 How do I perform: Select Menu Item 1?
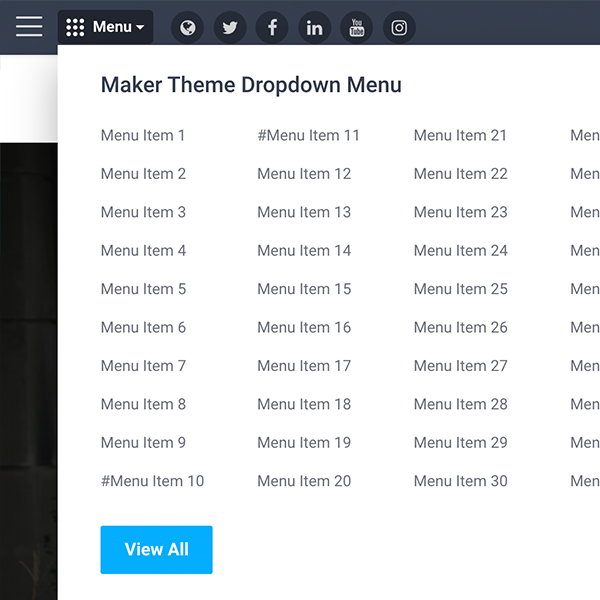pyautogui.click(x=143, y=136)
